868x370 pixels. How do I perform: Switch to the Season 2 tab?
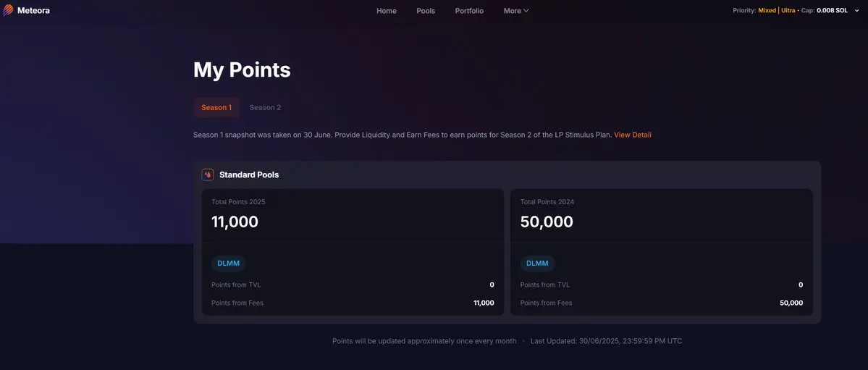265,107
